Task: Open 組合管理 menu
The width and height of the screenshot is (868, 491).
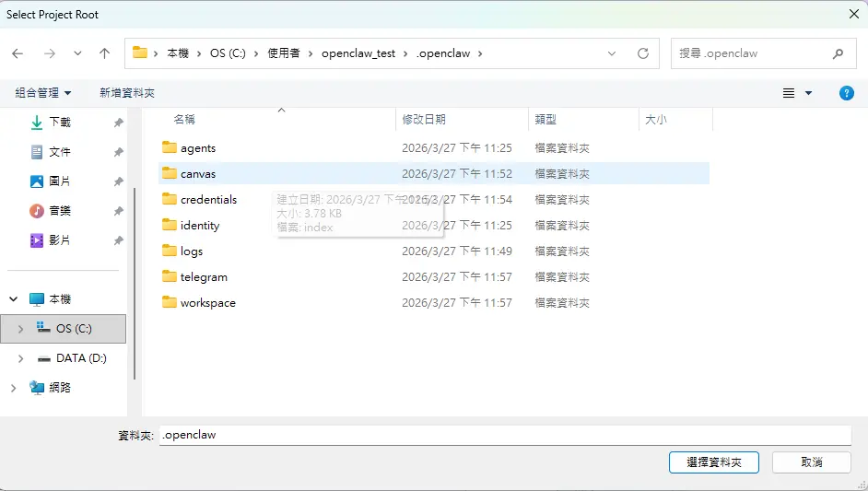Action: [x=43, y=92]
